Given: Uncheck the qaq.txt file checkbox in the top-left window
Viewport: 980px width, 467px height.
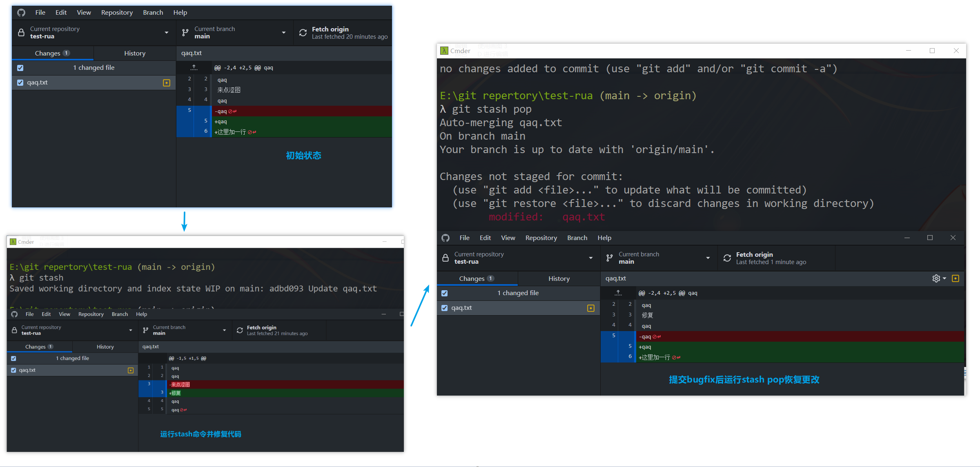Looking at the screenshot, I should pos(20,82).
